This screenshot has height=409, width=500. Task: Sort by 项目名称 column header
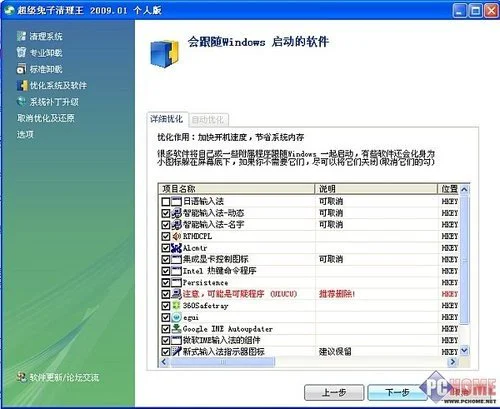click(236, 189)
